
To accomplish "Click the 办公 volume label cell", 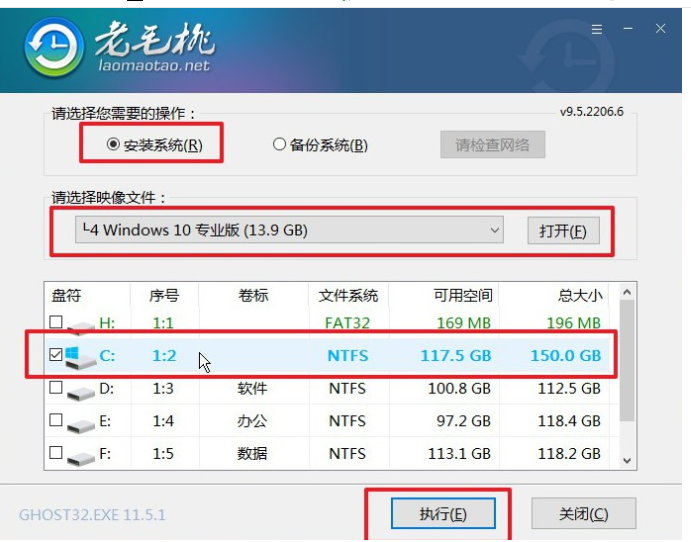I will [252, 421].
